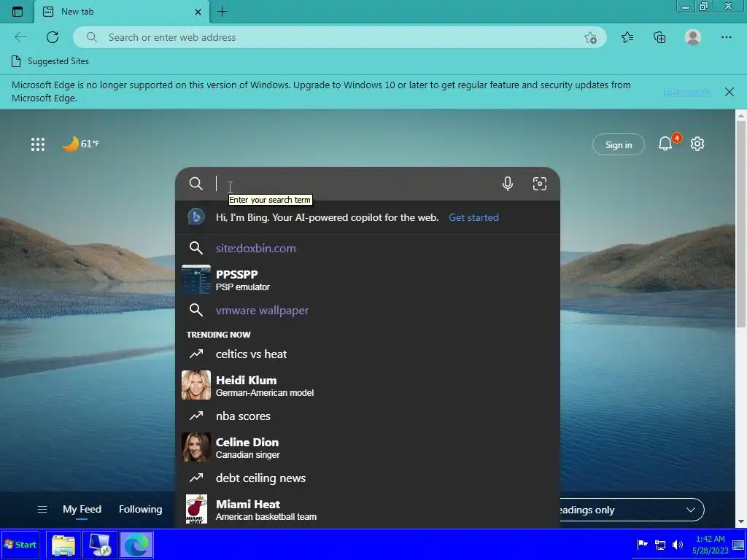The image size is (747, 560).
Task: Click the page vertical scrollbar
Action: tap(741, 224)
